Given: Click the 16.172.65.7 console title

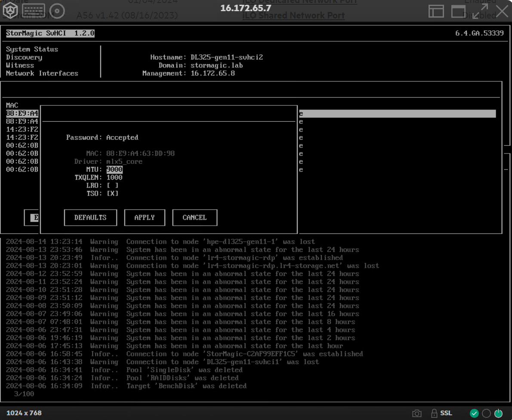Looking at the screenshot, I should (x=246, y=8).
